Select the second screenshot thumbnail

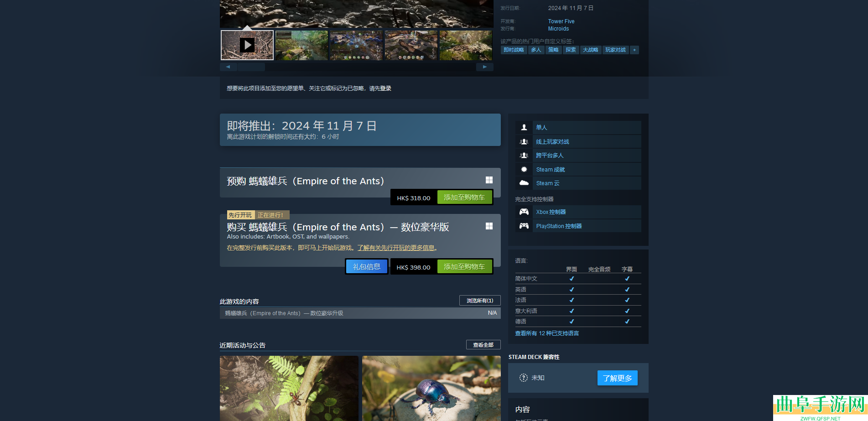click(x=301, y=45)
